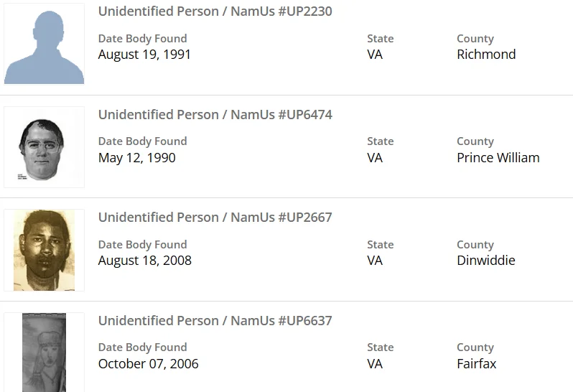This screenshot has height=392, width=573.
Task: Click the date August 19, 1991
Action: tap(144, 55)
